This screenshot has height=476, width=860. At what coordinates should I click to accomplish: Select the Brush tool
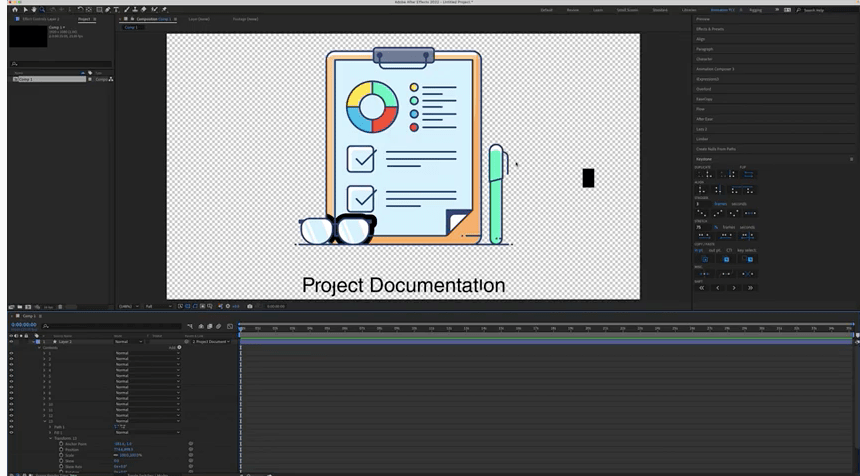pos(127,9)
